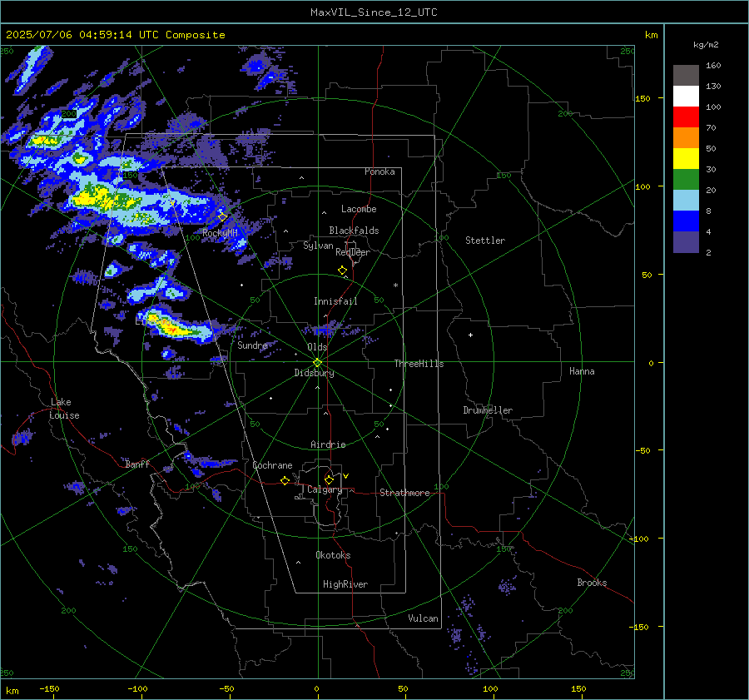The width and height of the screenshot is (749, 700).
Task: Click the Cochrane town label
Action: [272, 465]
